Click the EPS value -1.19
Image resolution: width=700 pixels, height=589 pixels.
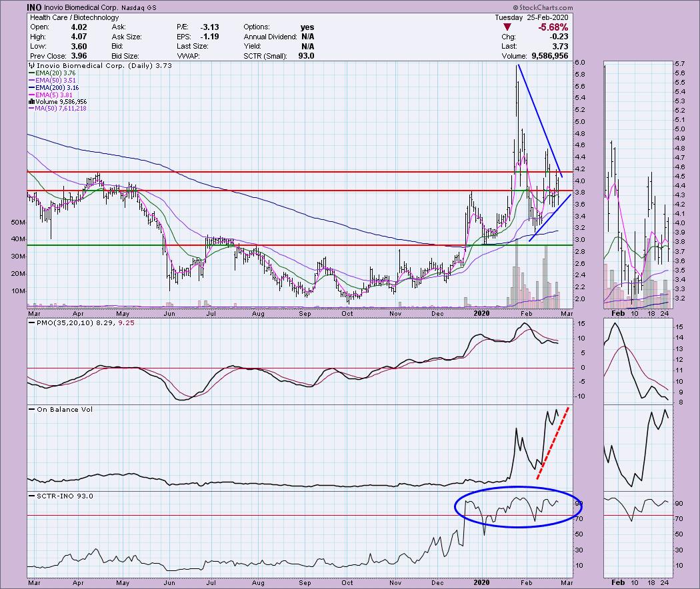pyautogui.click(x=209, y=37)
